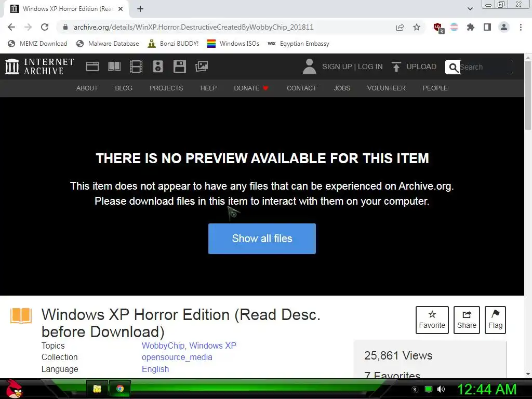Open a new browser tab
Image resolution: width=532 pixels, height=399 pixels.
click(140, 9)
